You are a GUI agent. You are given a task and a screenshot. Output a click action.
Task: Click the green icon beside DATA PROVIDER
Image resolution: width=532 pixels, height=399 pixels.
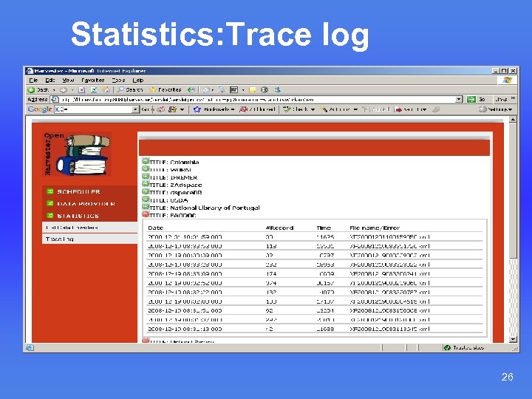(x=50, y=203)
